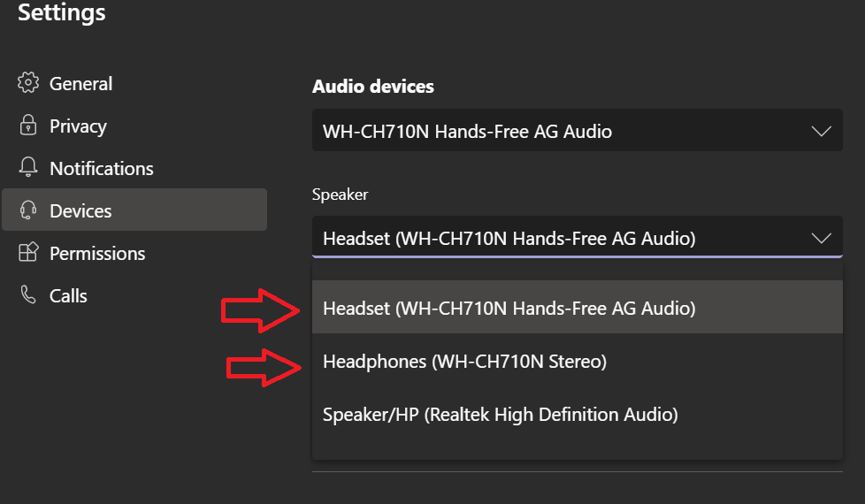Open the Audio devices dropdown
The width and height of the screenshot is (865, 504).
[x=577, y=130]
